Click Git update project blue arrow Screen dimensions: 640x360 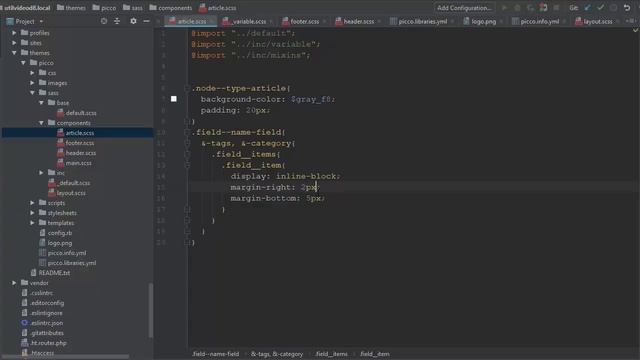tap(588, 8)
